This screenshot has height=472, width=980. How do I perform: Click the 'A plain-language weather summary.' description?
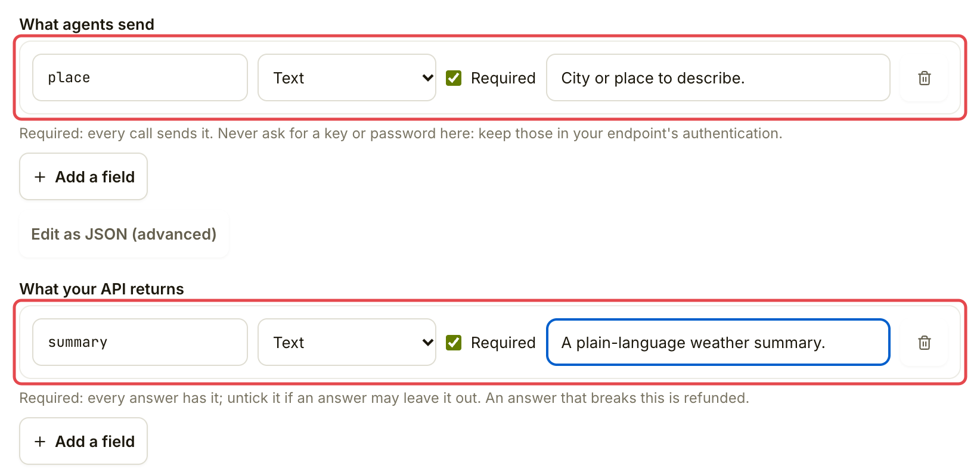coord(718,343)
